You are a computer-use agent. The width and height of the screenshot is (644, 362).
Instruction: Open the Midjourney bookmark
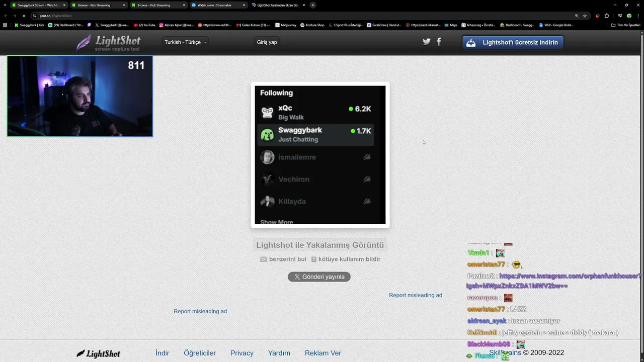[x=286, y=25]
